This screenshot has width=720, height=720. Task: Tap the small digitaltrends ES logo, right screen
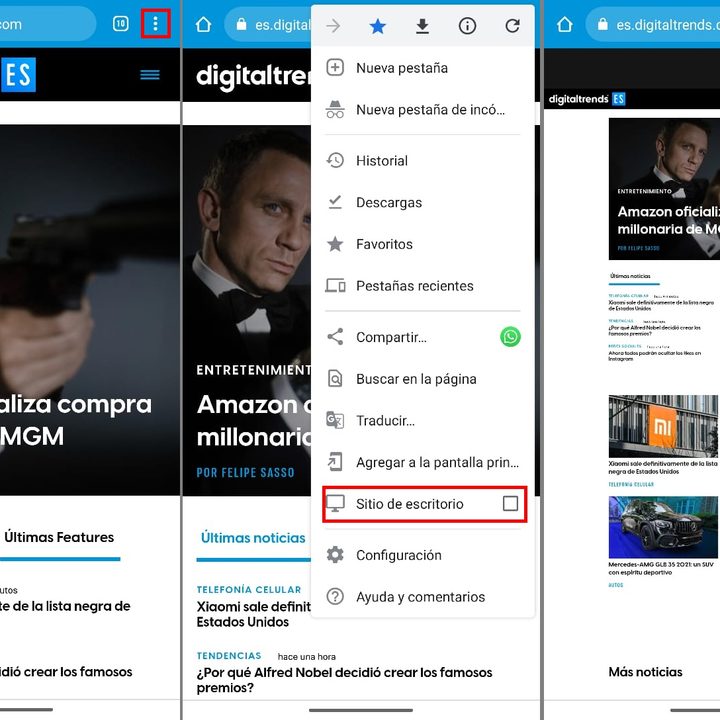[x=587, y=99]
